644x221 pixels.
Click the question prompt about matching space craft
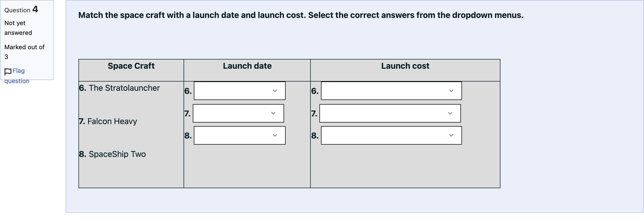[x=301, y=15]
